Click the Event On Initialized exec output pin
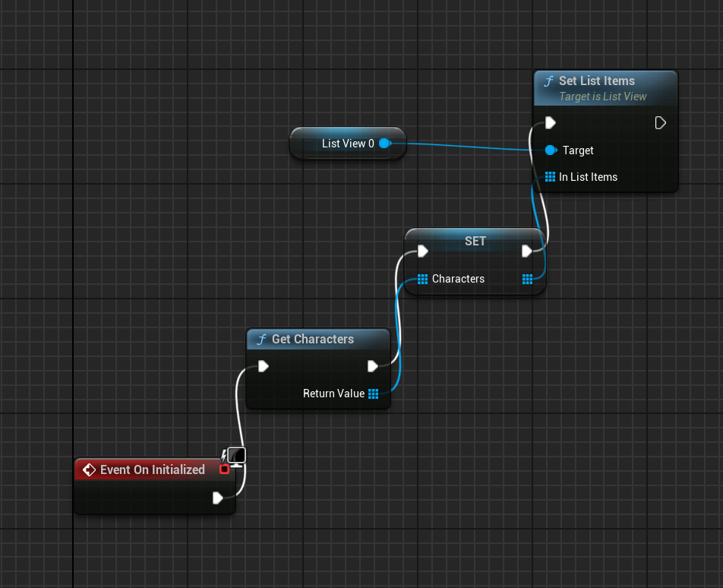Viewport: 723px width, 588px height. click(218, 498)
